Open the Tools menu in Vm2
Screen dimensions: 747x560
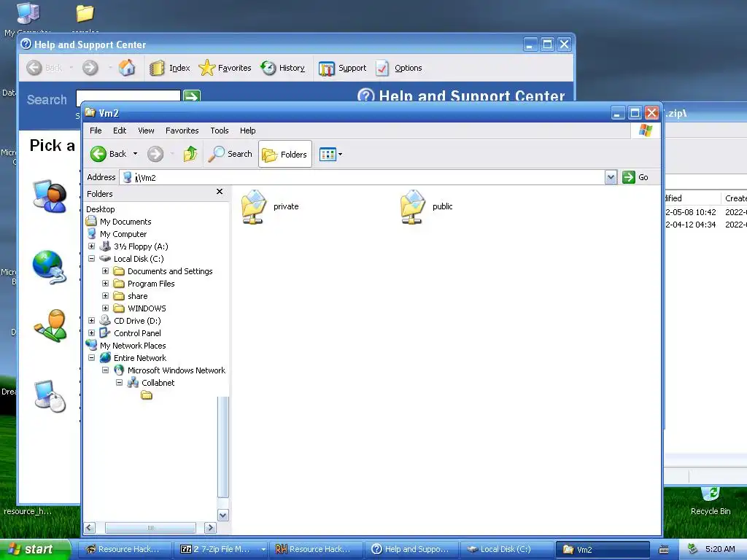220,131
